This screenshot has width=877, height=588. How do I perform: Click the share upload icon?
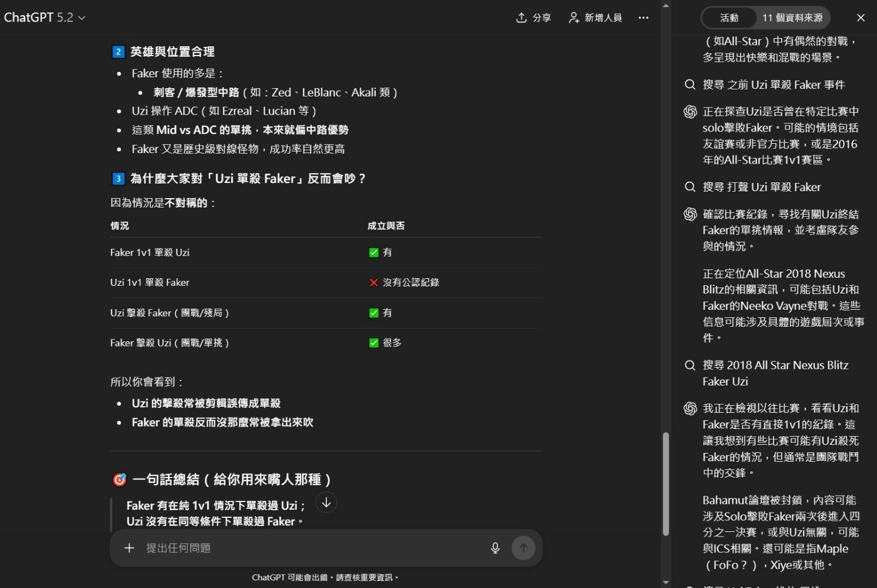click(x=521, y=18)
